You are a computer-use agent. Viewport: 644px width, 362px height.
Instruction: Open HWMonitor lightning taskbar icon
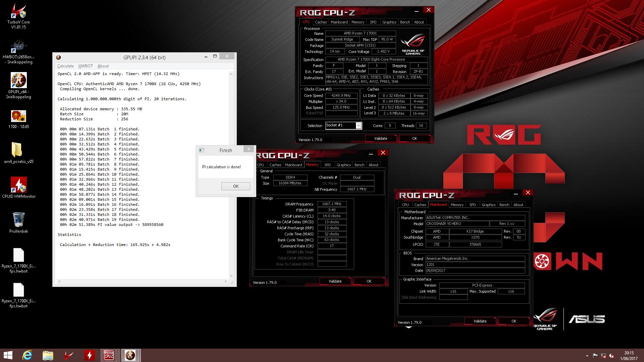click(89, 355)
